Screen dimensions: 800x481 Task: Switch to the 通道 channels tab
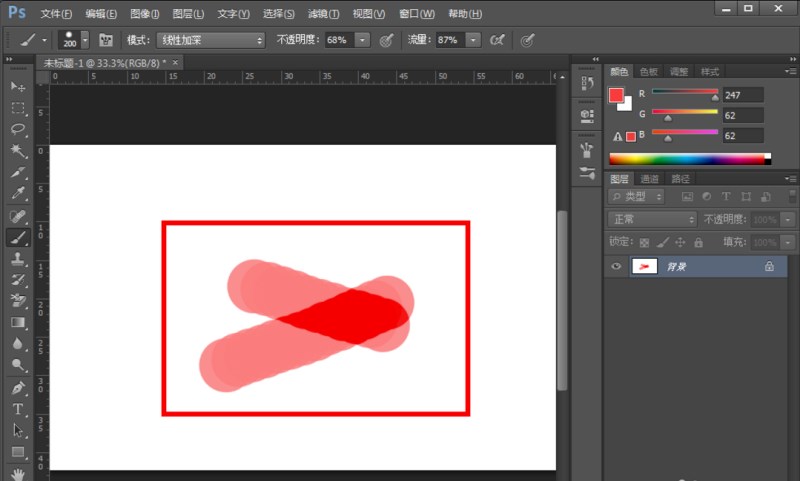650,179
